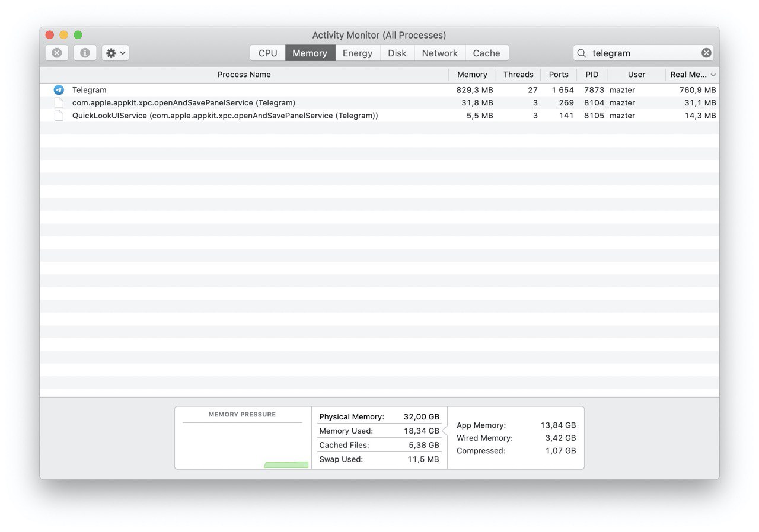Click PID 7873 cell
The height and width of the screenshot is (532, 759).
click(x=594, y=90)
